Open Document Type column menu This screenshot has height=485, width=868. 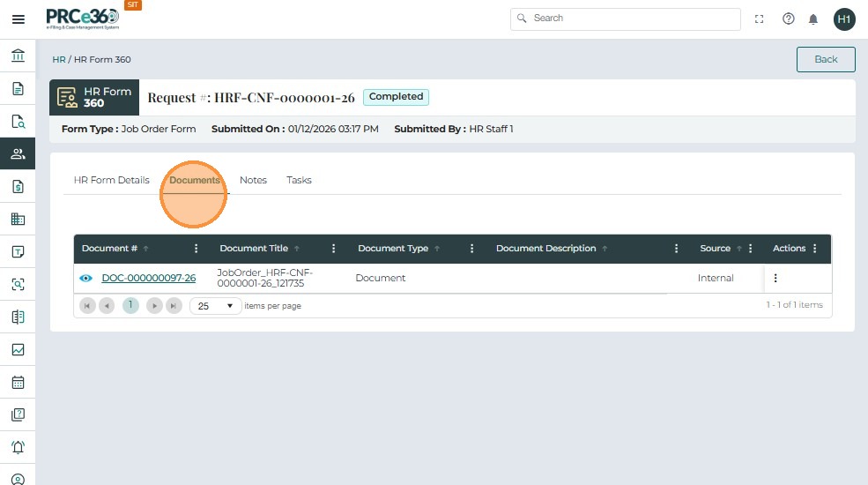[471, 249]
